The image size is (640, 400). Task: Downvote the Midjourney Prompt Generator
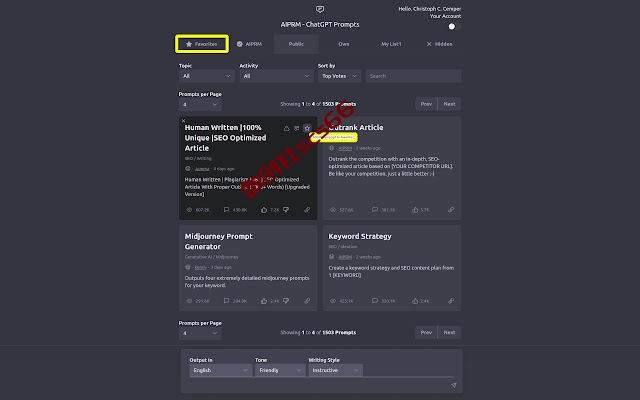point(286,301)
